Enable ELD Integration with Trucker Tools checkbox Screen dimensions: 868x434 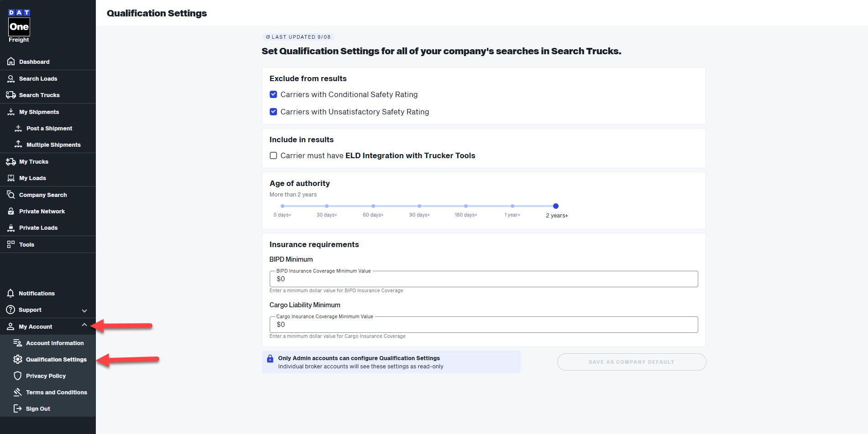pyautogui.click(x=273, y=155)
